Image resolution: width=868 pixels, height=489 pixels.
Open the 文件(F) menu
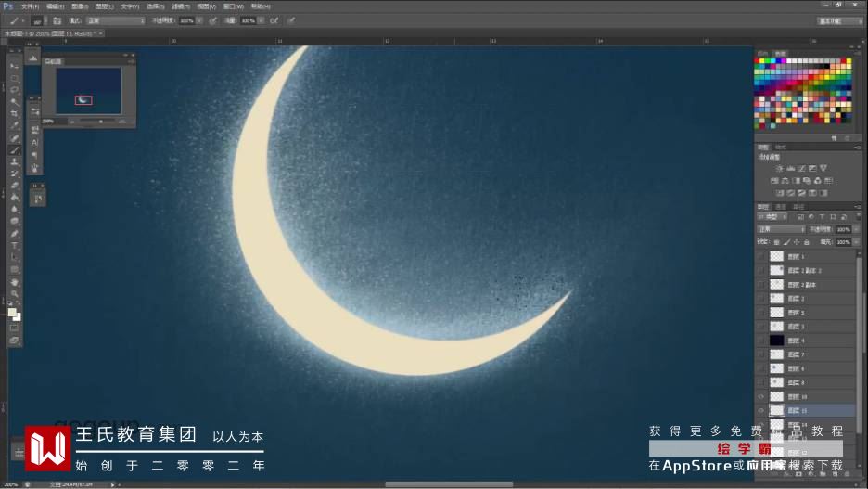30,6
